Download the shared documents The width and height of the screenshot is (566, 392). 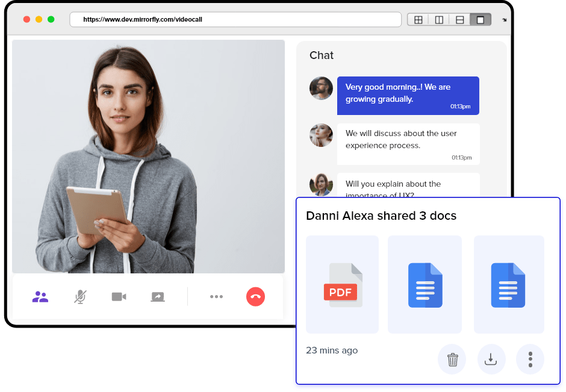point(491,359)
